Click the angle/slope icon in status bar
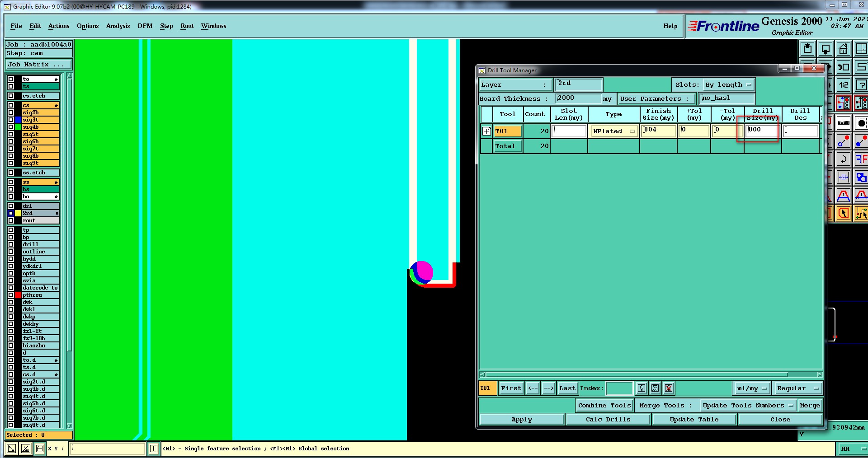Screen dimensions: 868x458 tap(26, 449)
